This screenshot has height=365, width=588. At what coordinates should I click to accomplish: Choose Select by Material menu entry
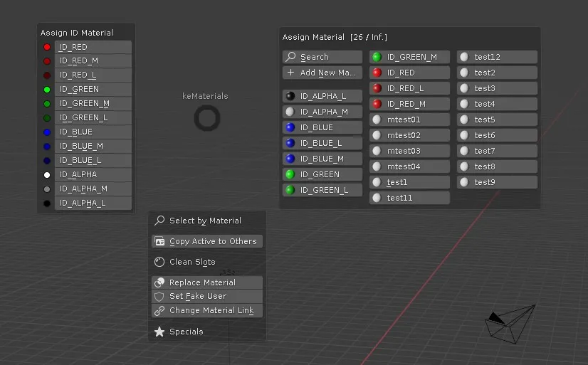click(x=206, y=221)
